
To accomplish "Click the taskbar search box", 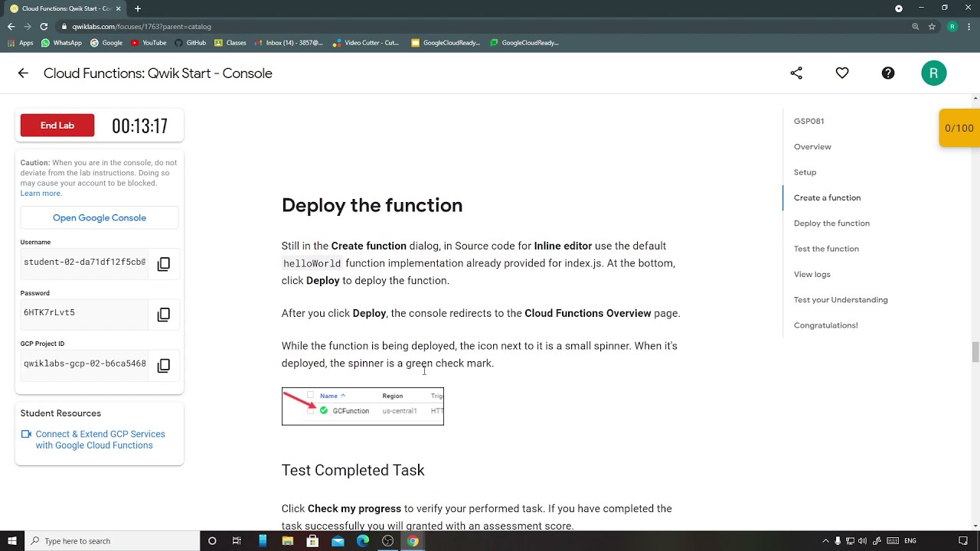I will 112,541.
